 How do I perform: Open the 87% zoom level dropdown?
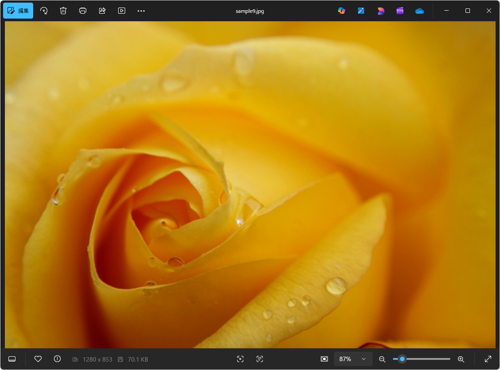353,359
